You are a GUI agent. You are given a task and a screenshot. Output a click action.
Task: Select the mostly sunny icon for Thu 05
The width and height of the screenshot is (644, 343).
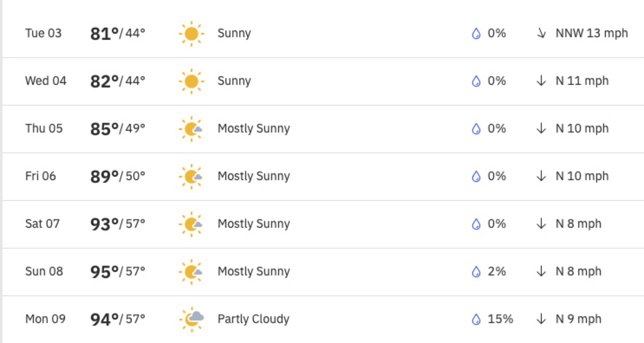coord(191,129)
